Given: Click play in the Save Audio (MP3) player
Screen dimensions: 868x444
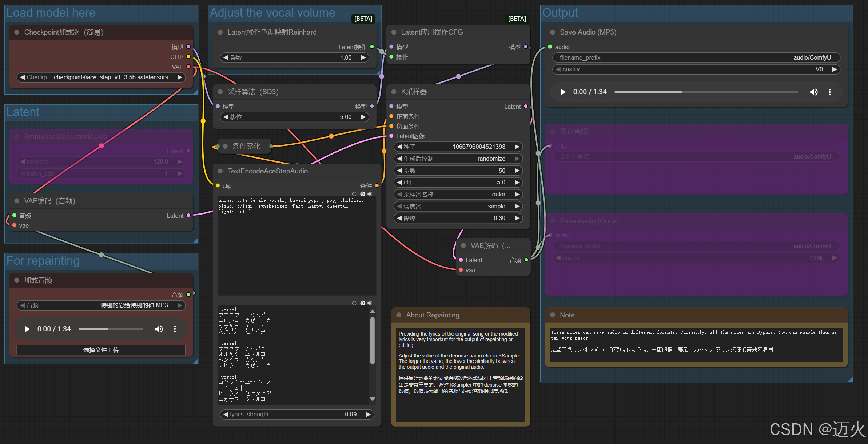Looking at the screenshot, I should point(563,92).
